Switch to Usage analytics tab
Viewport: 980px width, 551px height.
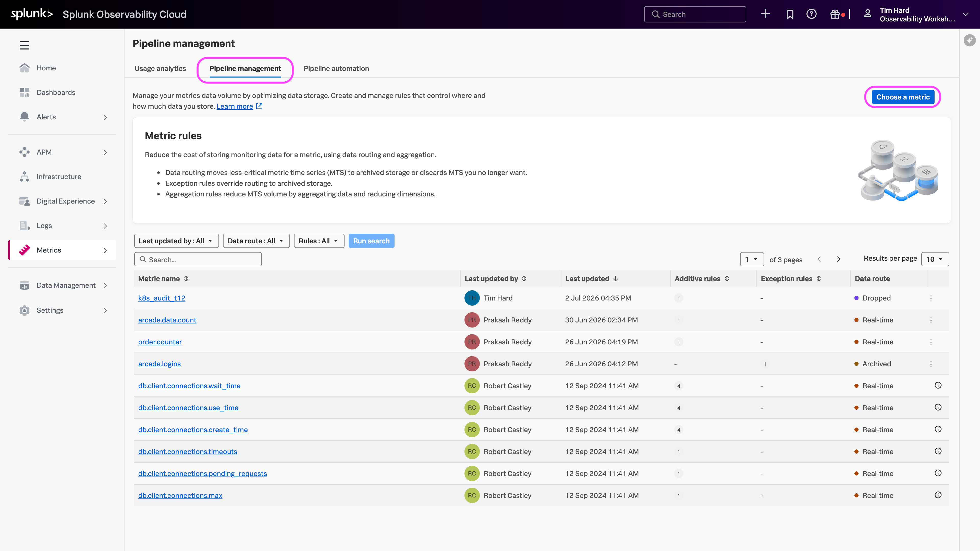click(160, 68)
